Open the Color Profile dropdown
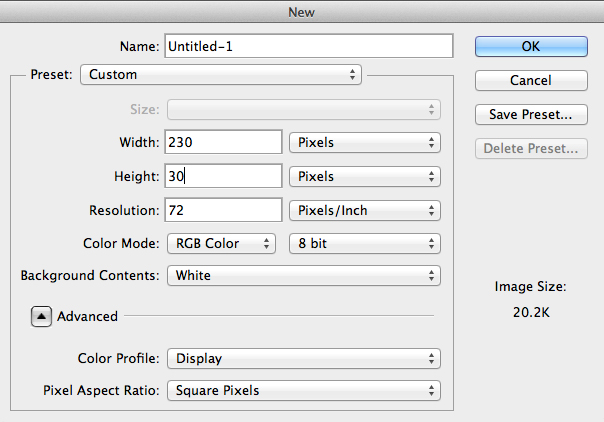Viewport: 604px width, 422px height. click(x=303, y=358)
